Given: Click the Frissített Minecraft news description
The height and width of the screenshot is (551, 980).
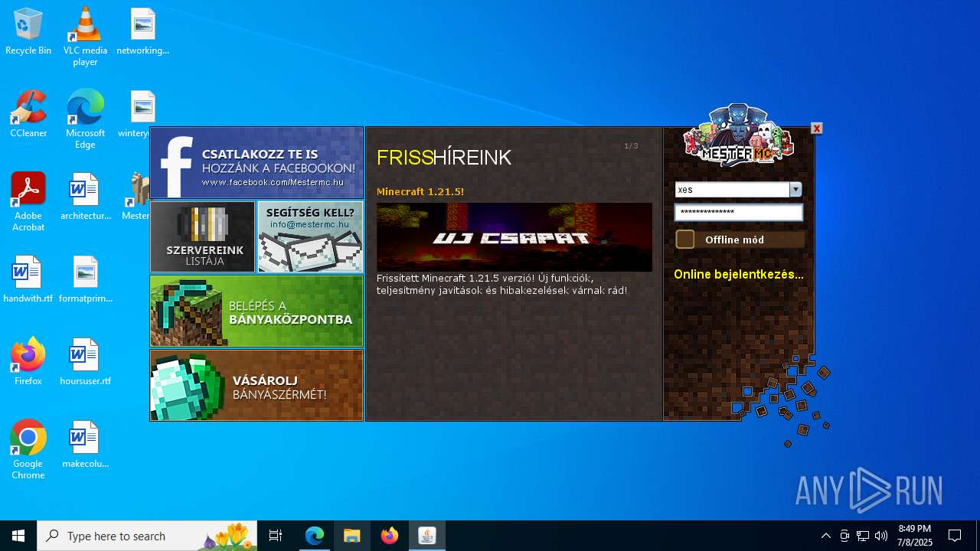Looking at the screenshot, I should pos(502,284).
